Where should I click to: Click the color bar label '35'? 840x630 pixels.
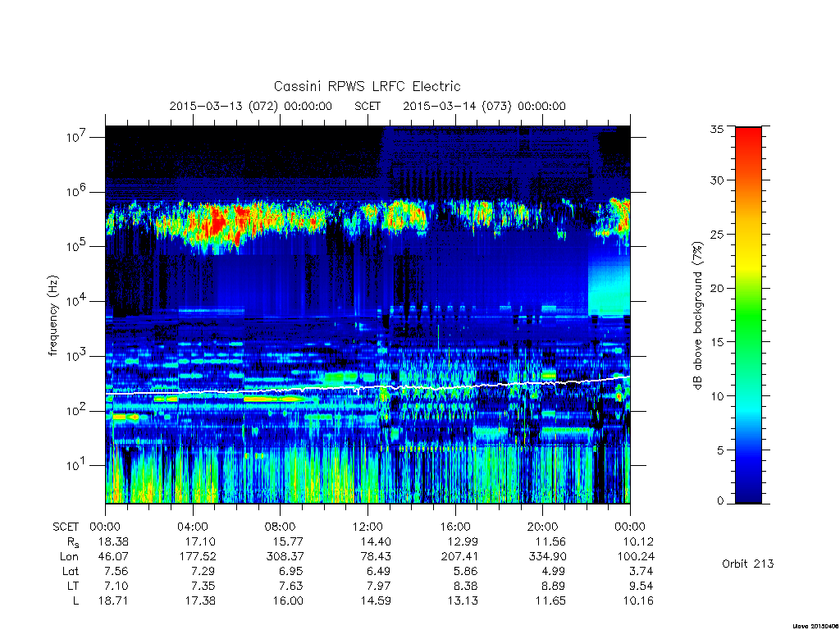[717, 129]
